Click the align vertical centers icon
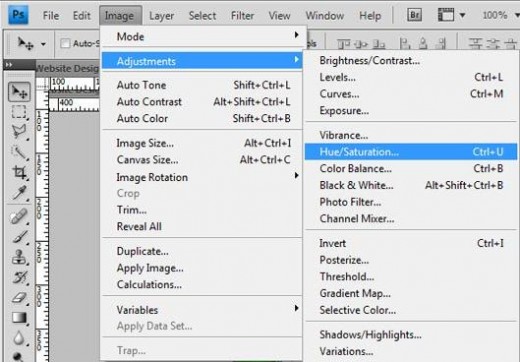The width and height of the screenshot is (520, 362). click(361, 44)
